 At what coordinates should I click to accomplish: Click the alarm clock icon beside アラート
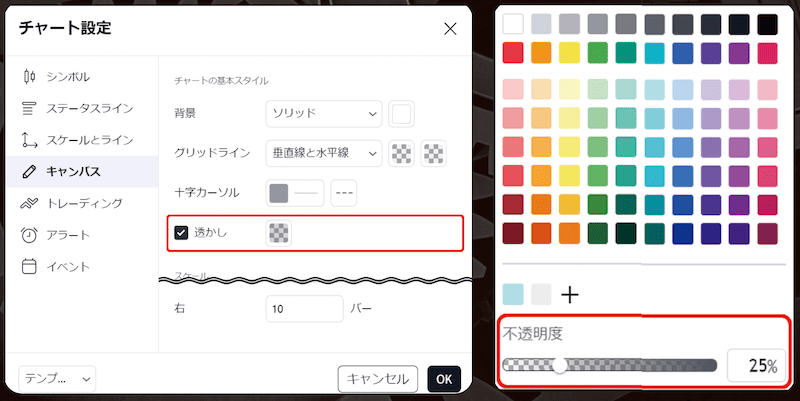(29, 235)
